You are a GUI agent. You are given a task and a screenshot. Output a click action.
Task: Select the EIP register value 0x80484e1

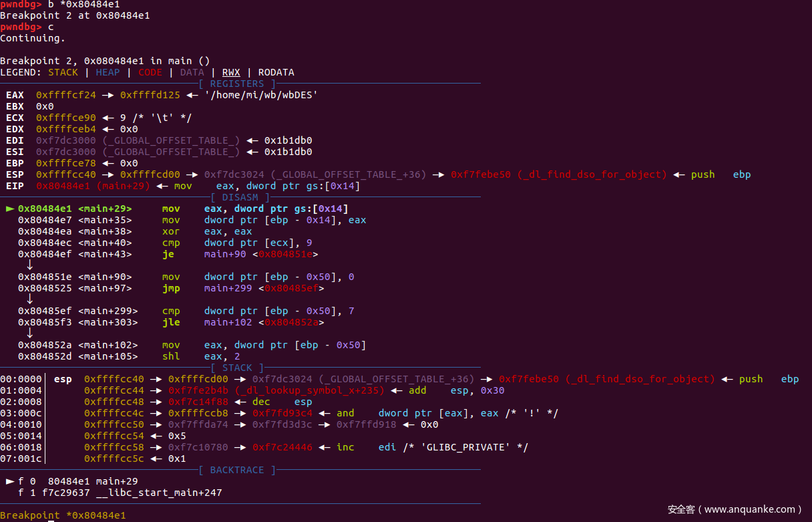66,186
